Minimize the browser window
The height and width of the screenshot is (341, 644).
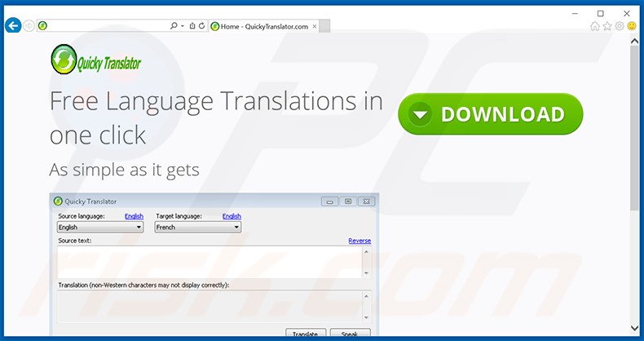(575, 14)
